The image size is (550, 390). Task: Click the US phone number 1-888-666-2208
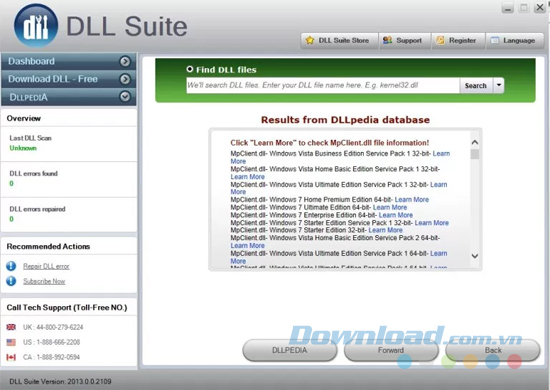[58, 342]
